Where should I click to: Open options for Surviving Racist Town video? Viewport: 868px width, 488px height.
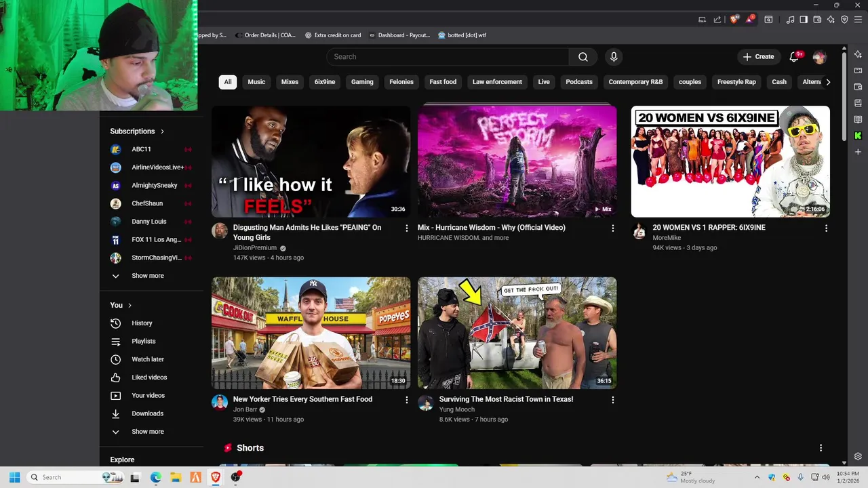click(x=613, y=400)
